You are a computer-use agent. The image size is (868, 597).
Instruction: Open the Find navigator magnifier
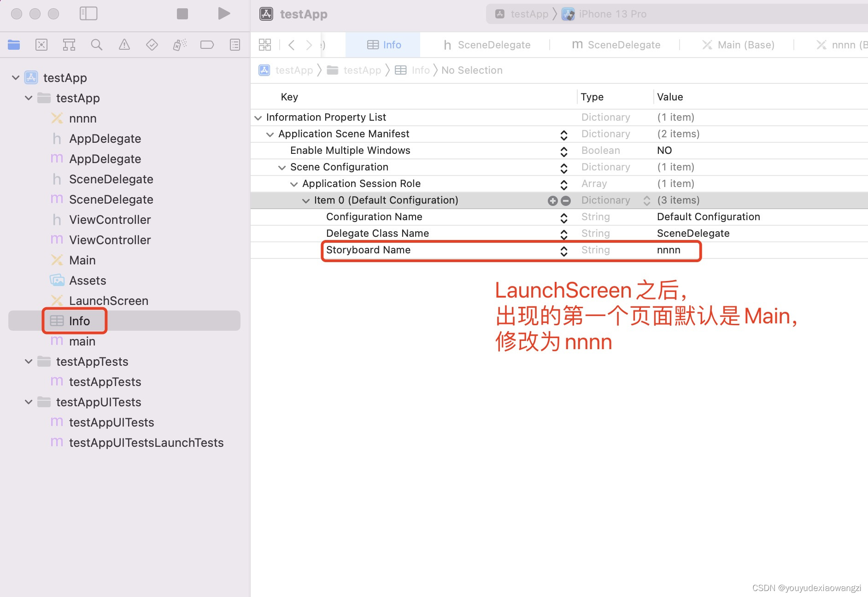(97, 45)
